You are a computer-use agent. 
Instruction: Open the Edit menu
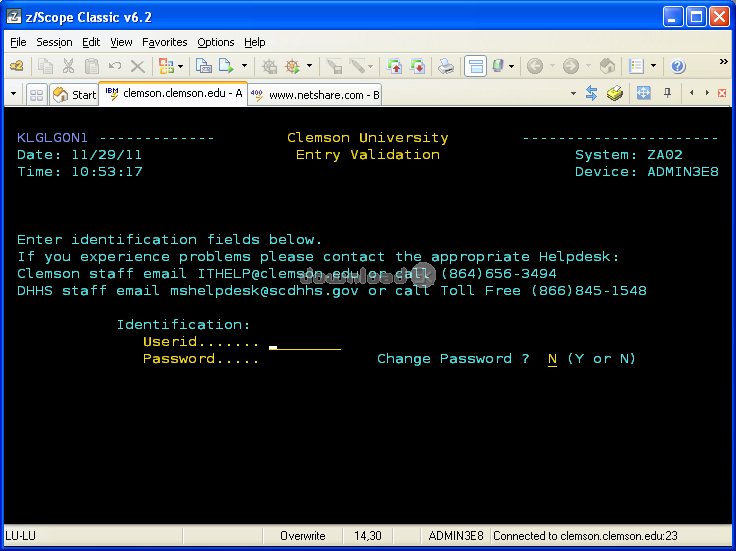(x=91, y=42)
